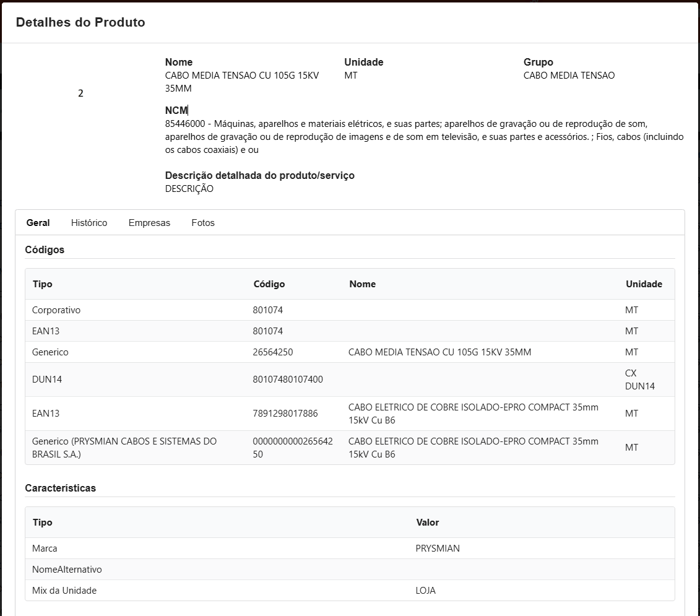The image size is (700, 616).
Task: Open the Empresas tab
Action: [149, 223]
